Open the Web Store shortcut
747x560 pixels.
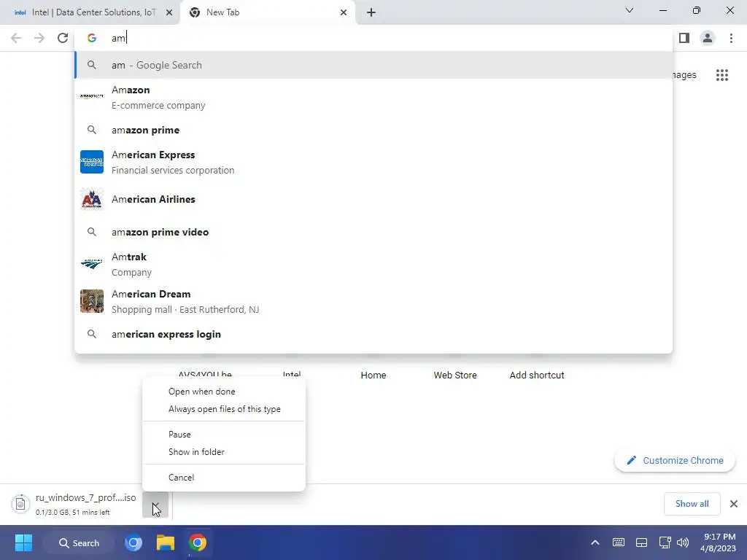click(x=455, y=376)
